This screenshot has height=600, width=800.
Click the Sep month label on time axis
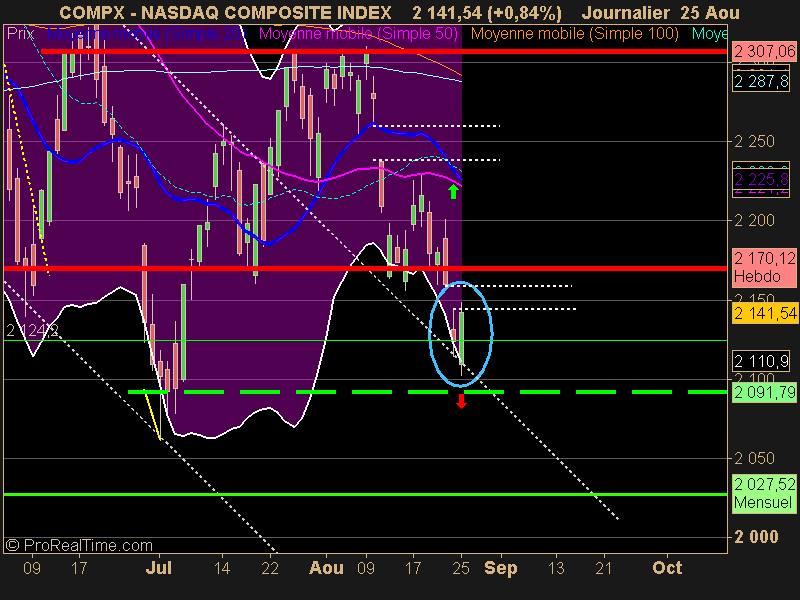501,568
